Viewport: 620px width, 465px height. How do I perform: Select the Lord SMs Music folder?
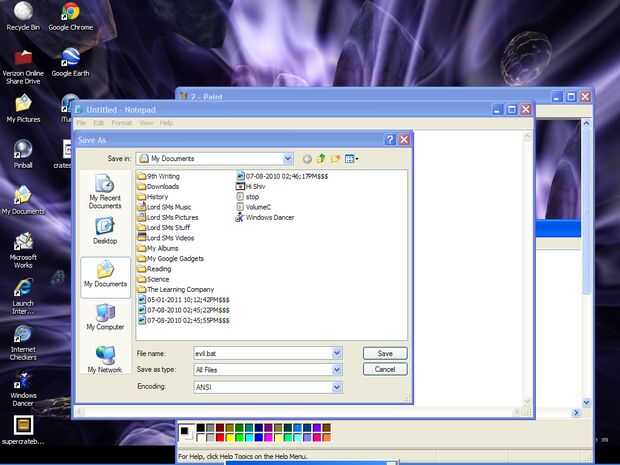164,207
